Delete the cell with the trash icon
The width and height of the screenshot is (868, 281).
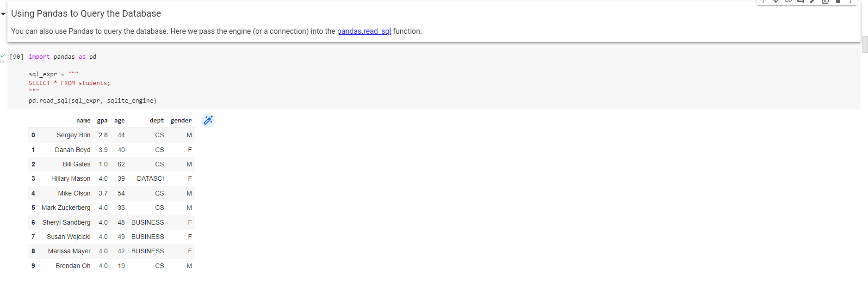(x=838, y=1)
